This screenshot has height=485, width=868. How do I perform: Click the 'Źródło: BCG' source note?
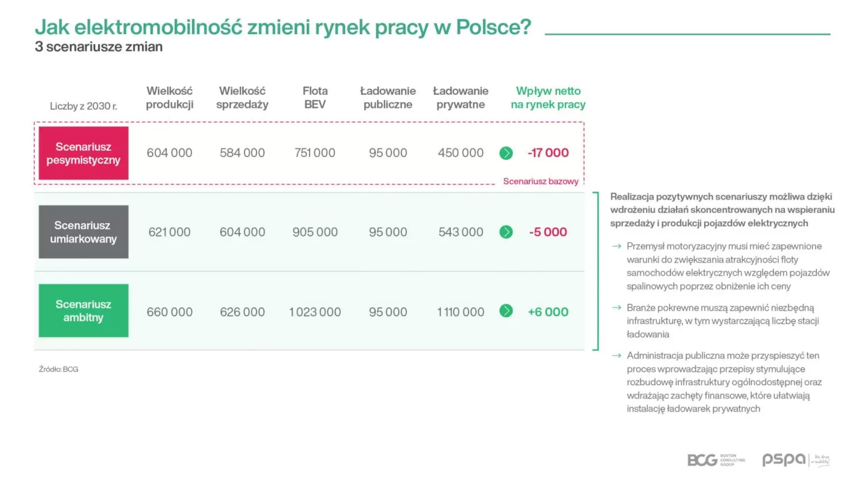59,369
